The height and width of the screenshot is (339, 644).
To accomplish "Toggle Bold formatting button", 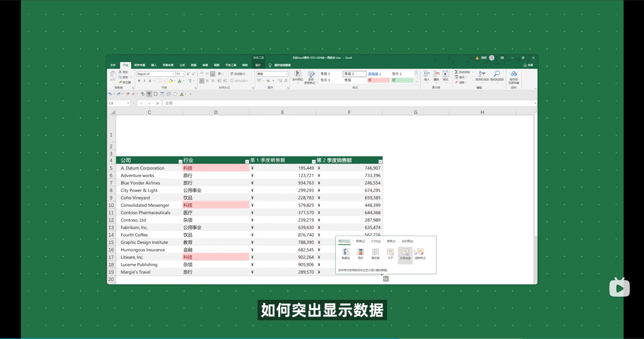I will click(x=139, y=81).
